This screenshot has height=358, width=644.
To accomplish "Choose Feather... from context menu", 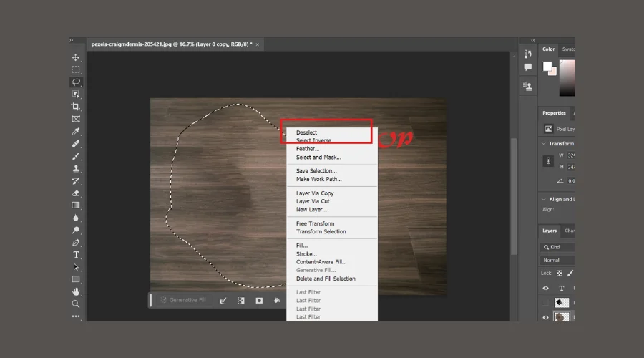I will [307, 149].
